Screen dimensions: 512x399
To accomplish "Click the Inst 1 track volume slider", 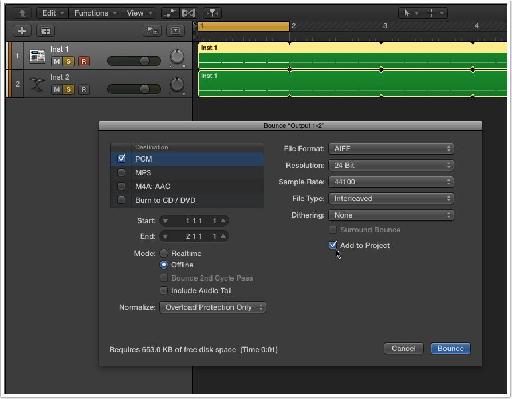I will pos(134,61).
